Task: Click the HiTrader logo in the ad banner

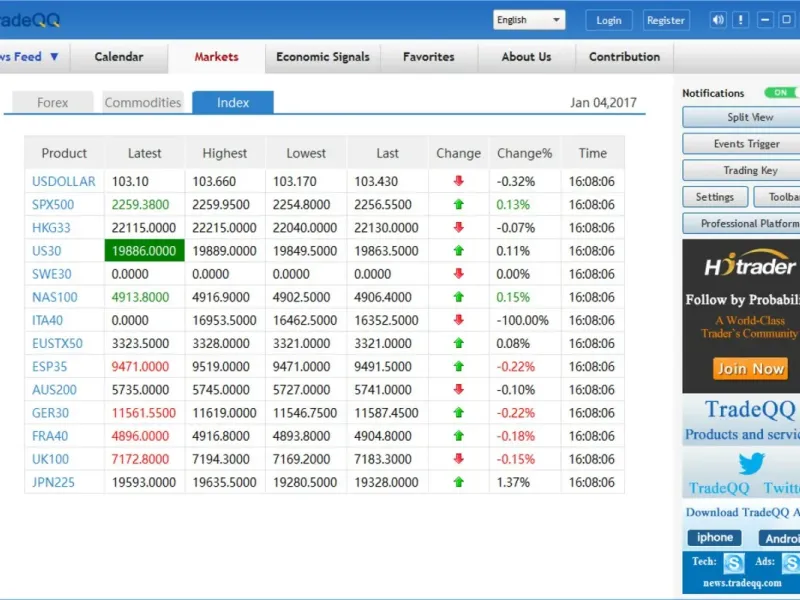Action: (x=749, y=266)
